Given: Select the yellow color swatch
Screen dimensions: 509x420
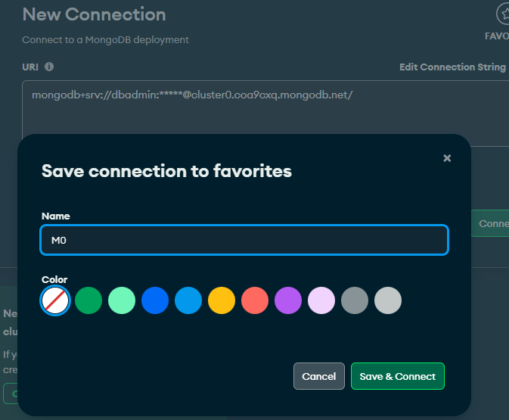Looking at the screenshot, I should [x=222, y=300].
